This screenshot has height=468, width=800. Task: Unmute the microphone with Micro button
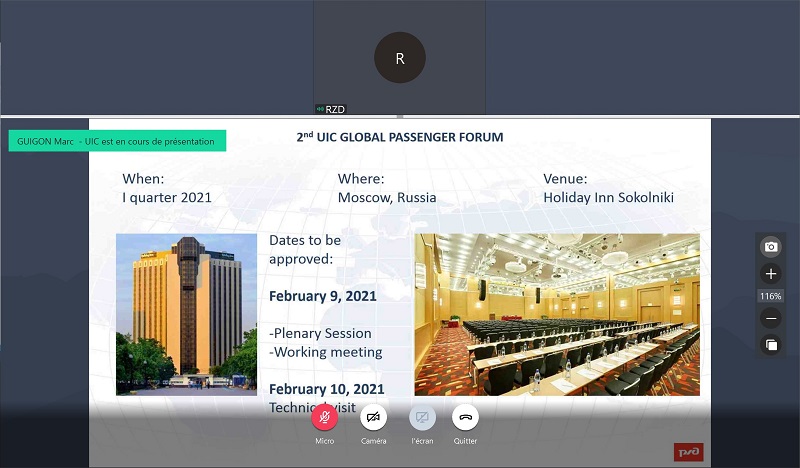pyautogui.click(x=324, y=417)
